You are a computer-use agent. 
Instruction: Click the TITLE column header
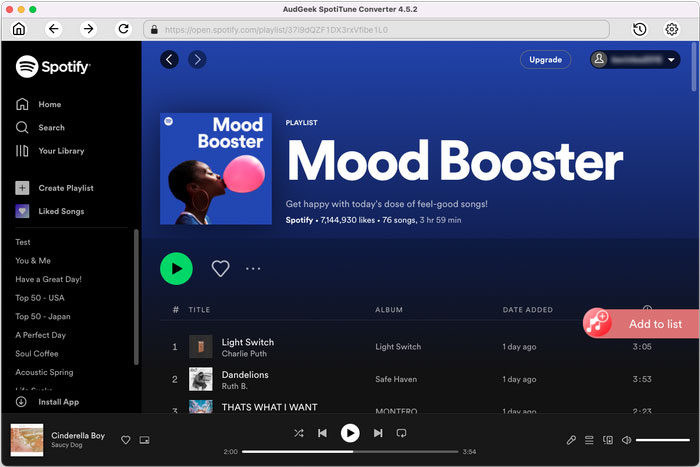(199, 310)
